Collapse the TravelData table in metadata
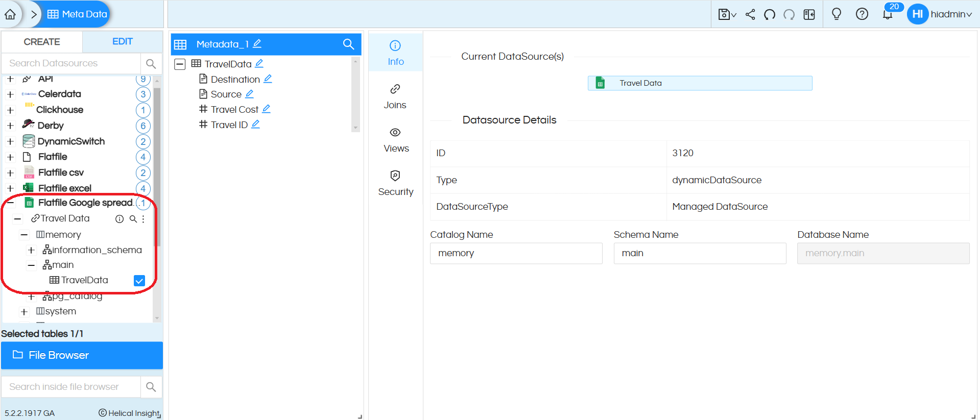 click(x=180, y=64)
